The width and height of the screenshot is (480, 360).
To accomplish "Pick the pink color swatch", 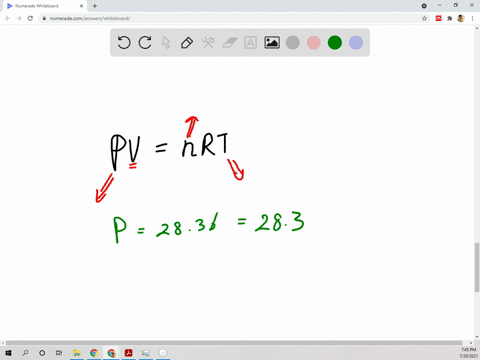I will tap(314, 43).
